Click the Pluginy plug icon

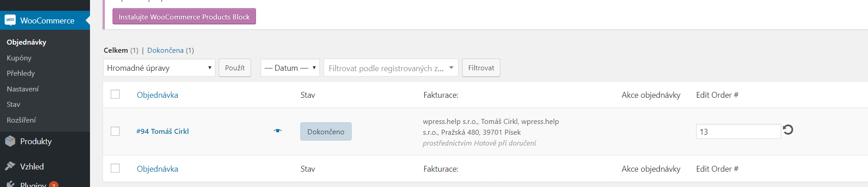10,184
